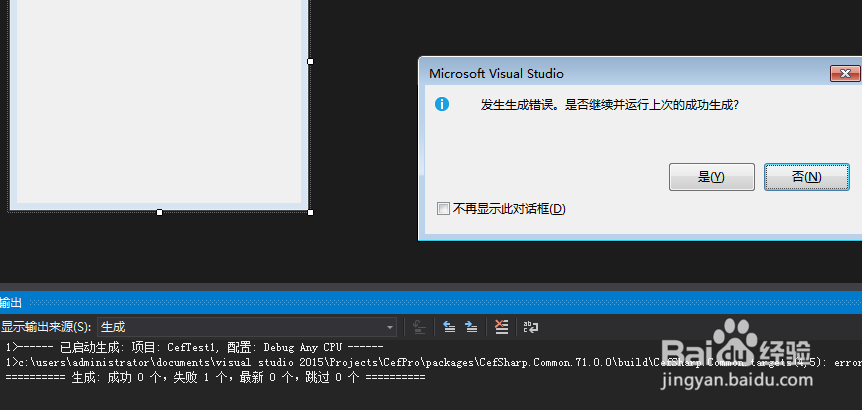Toggle word wrap in the Output pane
The height and width of the screenshot is (410, 862).
[x=531, y=328]
